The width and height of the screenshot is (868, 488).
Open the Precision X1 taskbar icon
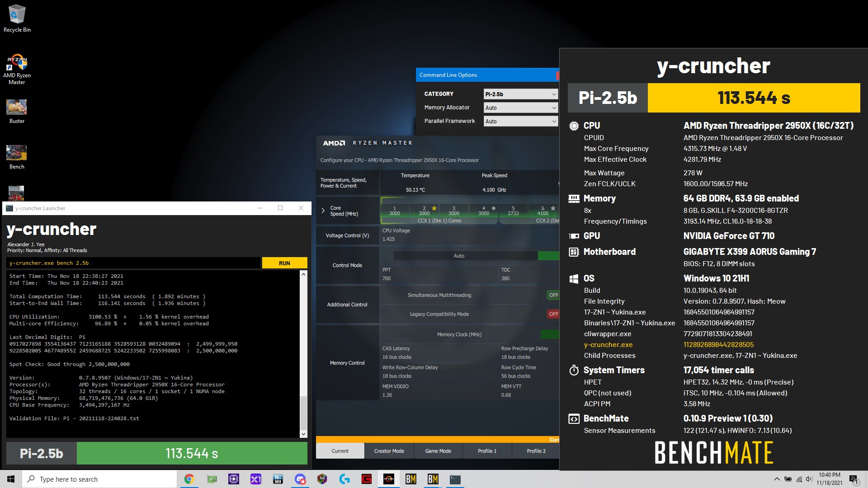tap(256, 479)
